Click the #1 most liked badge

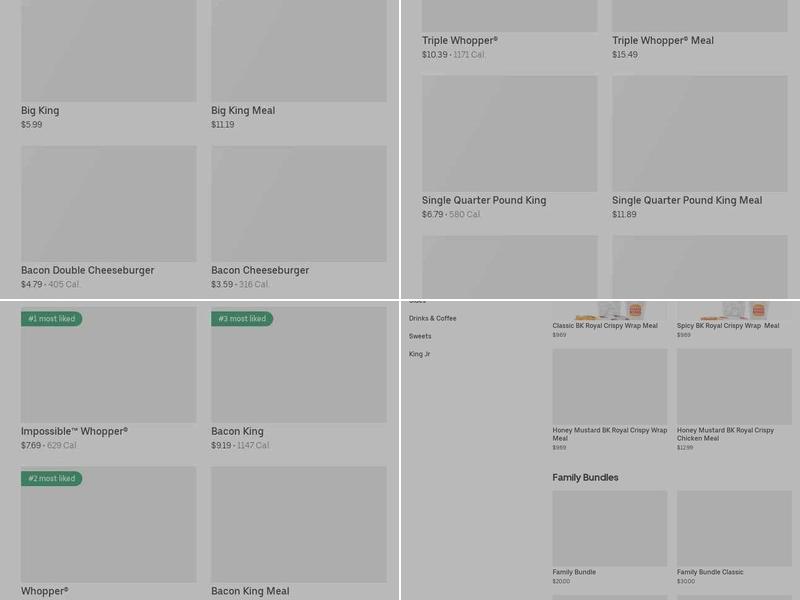click(52, 319)
